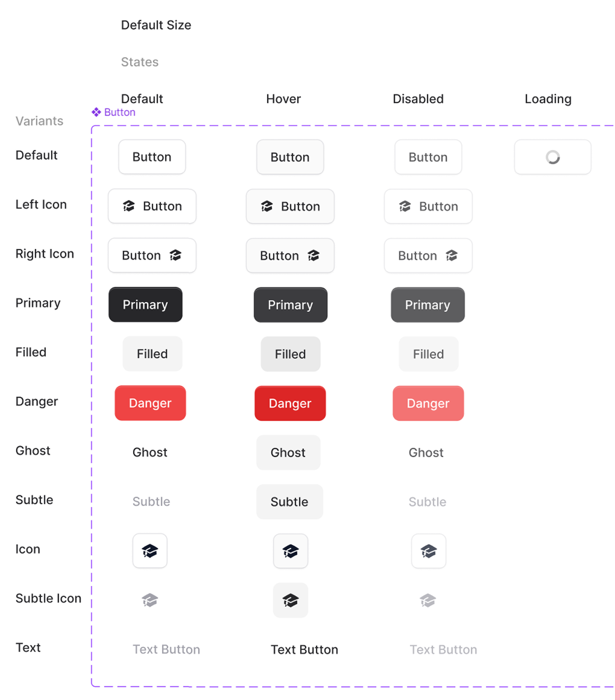Click the disabled subtle graduation cap icon

pos(428,600)
